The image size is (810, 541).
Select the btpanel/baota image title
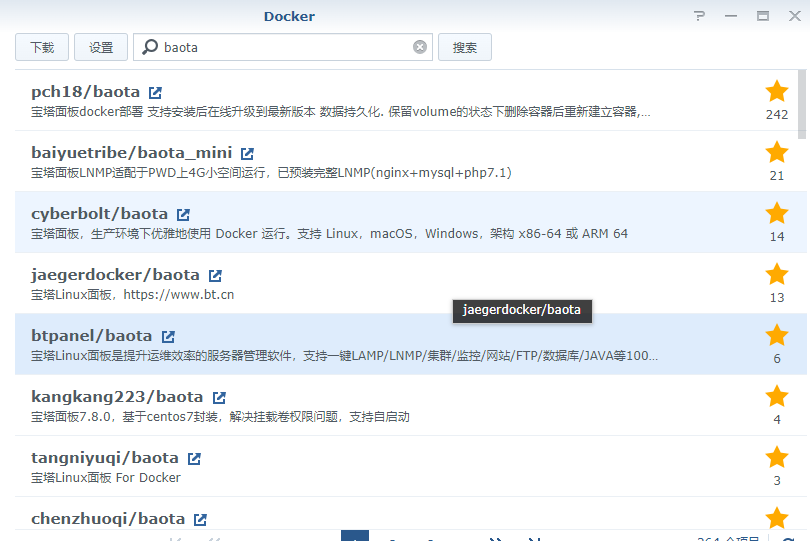point(92,336)
